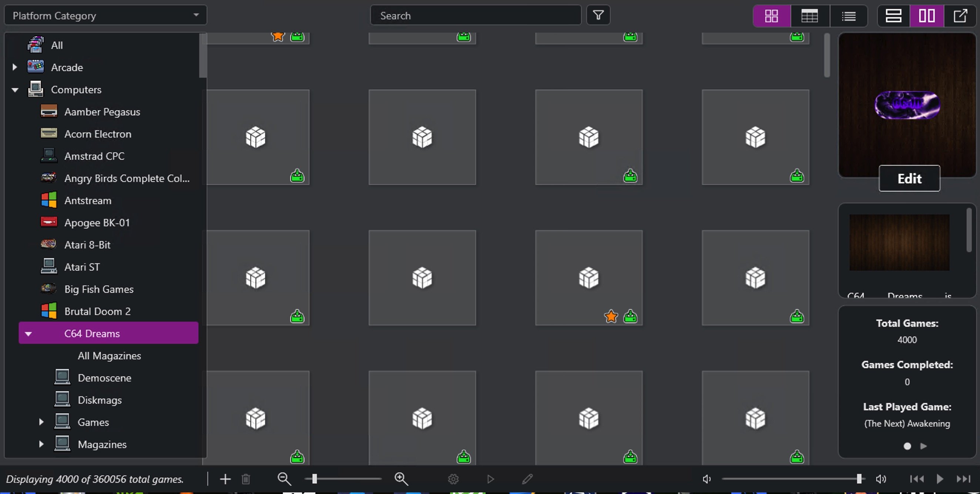Image resolution: width=980 pixels, height=494 pixels.
Task: Click the game grid vertical scrollbar
Action: click(827, 55)
